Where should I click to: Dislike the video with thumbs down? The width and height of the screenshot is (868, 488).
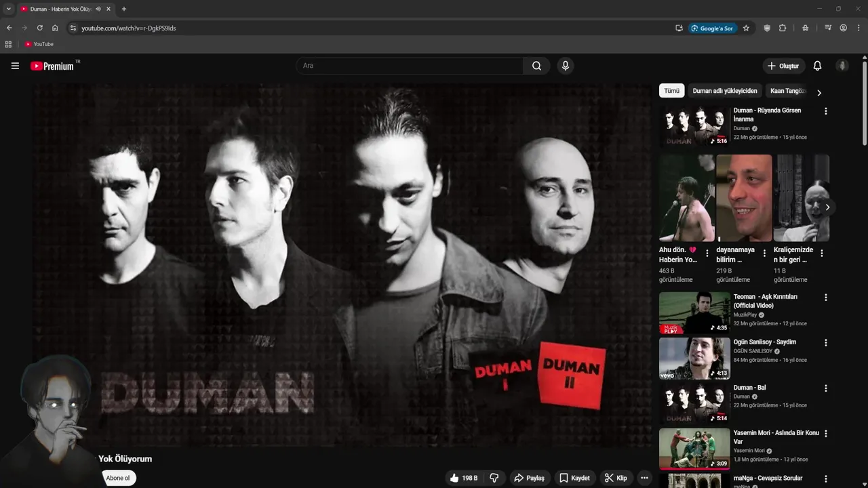(494, 478)
